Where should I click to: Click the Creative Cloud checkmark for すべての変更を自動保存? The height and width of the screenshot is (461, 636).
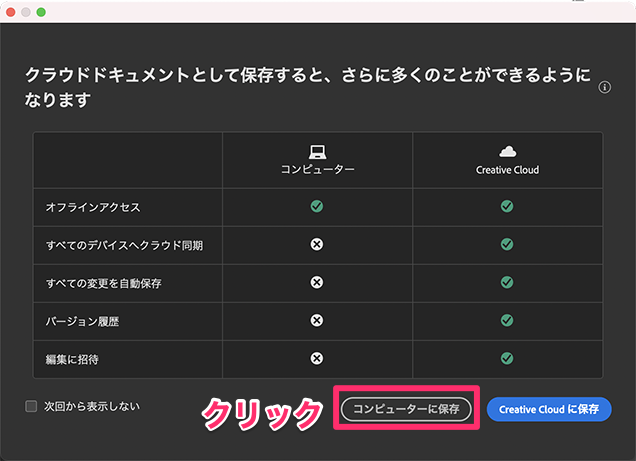(507, 282)
